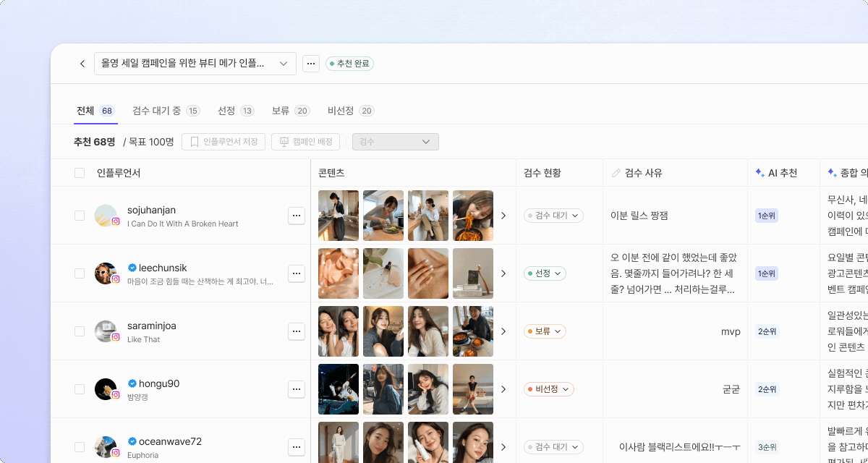
Task: Edit the review reason '굳굳'
Action: 731,389
